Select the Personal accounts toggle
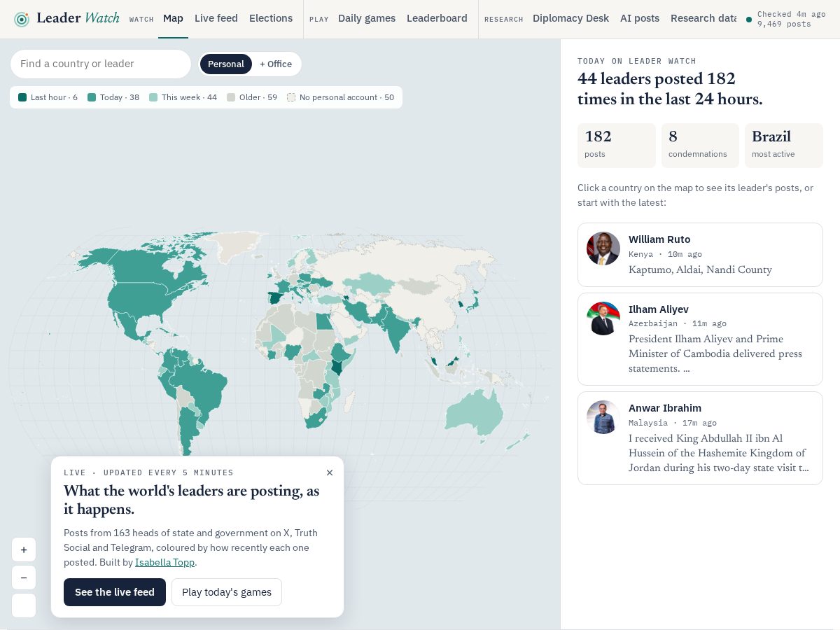Screen dimensions: 840x630 point(226,64)
